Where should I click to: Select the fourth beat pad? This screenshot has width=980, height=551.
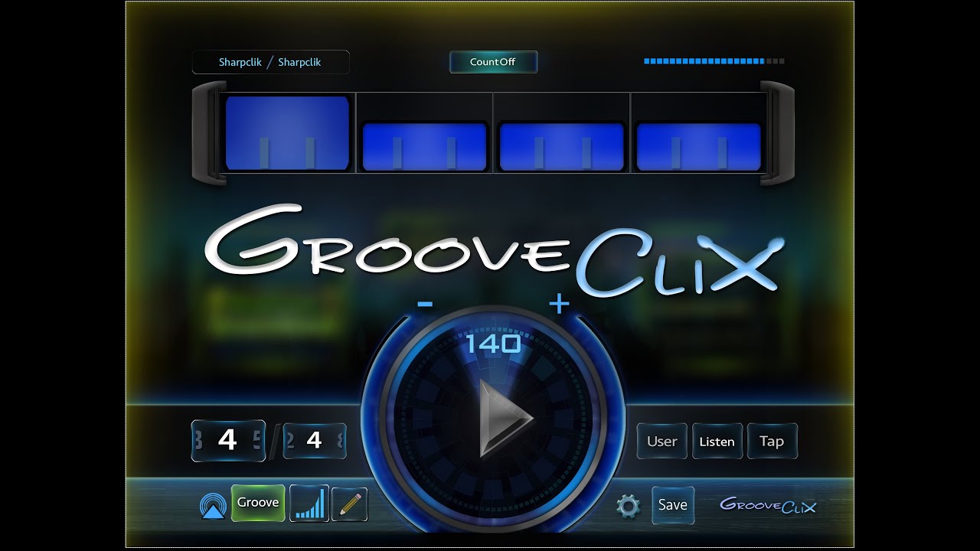(x=699, y=147)
